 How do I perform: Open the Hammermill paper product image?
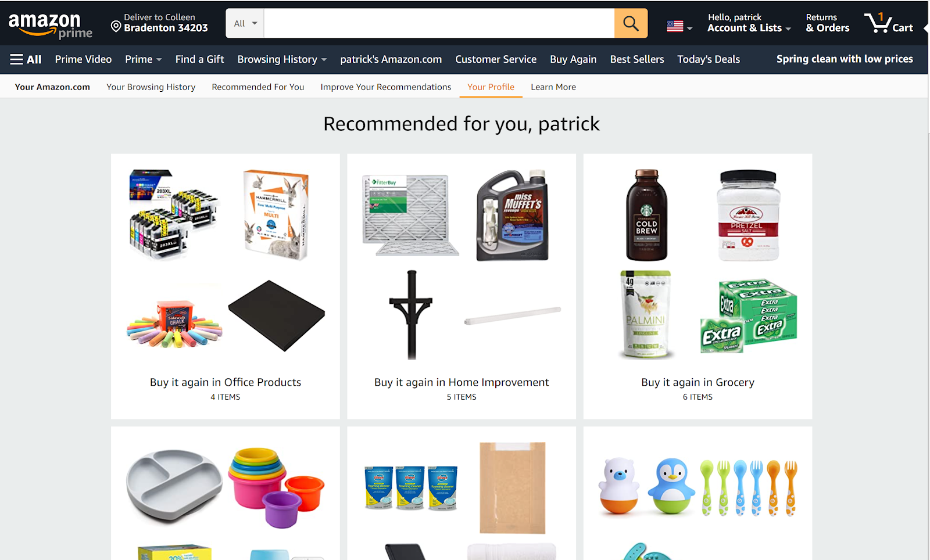[x=276, y=215]
